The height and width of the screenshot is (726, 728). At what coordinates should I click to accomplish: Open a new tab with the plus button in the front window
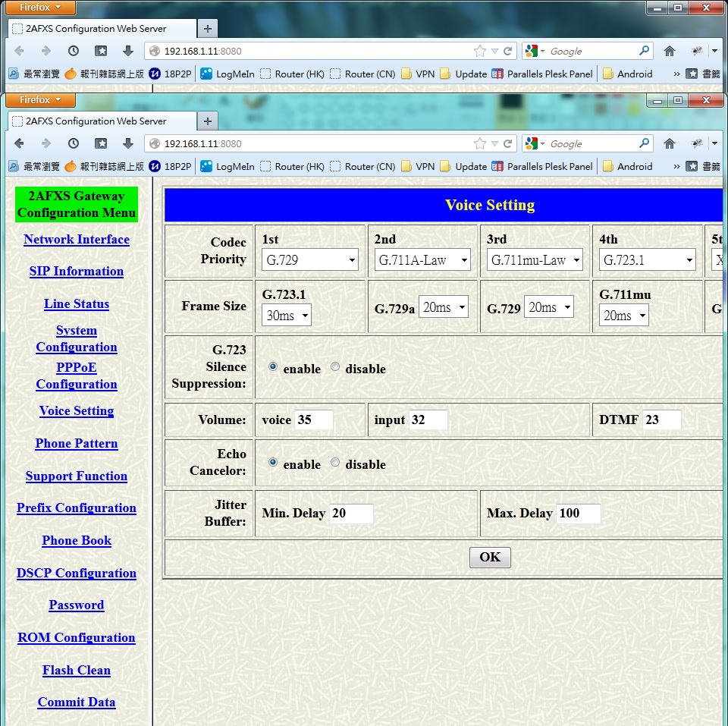click(x=207, y=121)
